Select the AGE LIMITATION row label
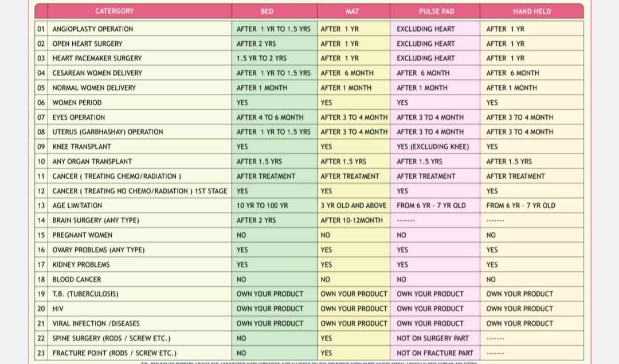 pyautogui.click(x=77, y=206)
